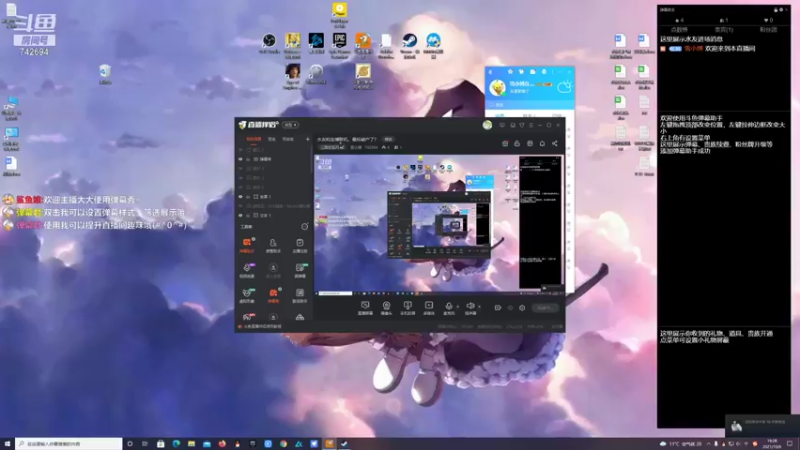800x450 pixels.
Task: Expand the speaker options arrow
Action: click(479, 307)
